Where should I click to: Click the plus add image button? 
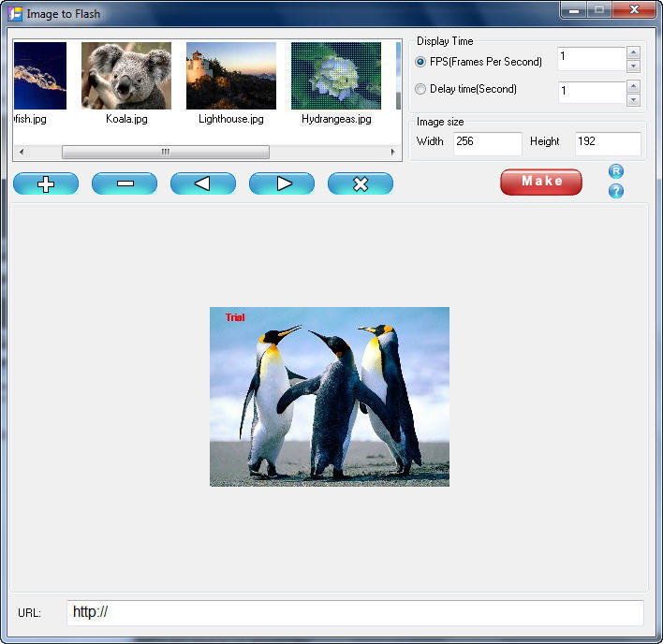pyautogui.click(x=46, y=183)
